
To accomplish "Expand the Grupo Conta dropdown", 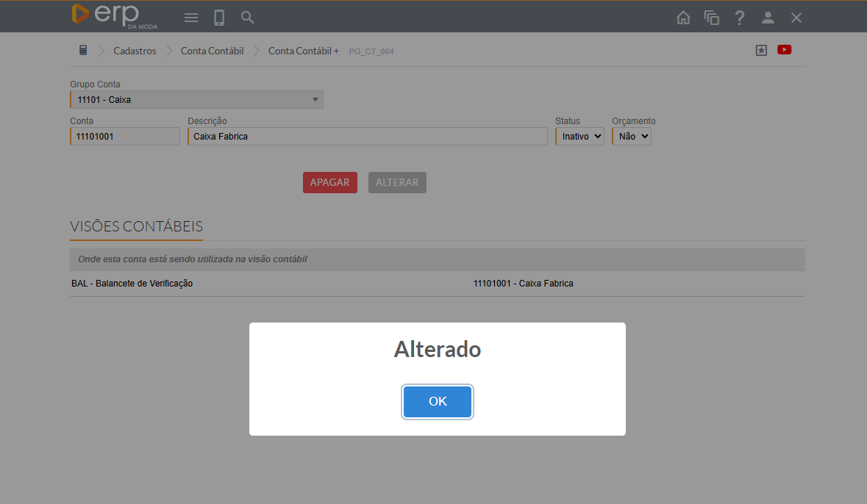I will click(x=196, y=99).
